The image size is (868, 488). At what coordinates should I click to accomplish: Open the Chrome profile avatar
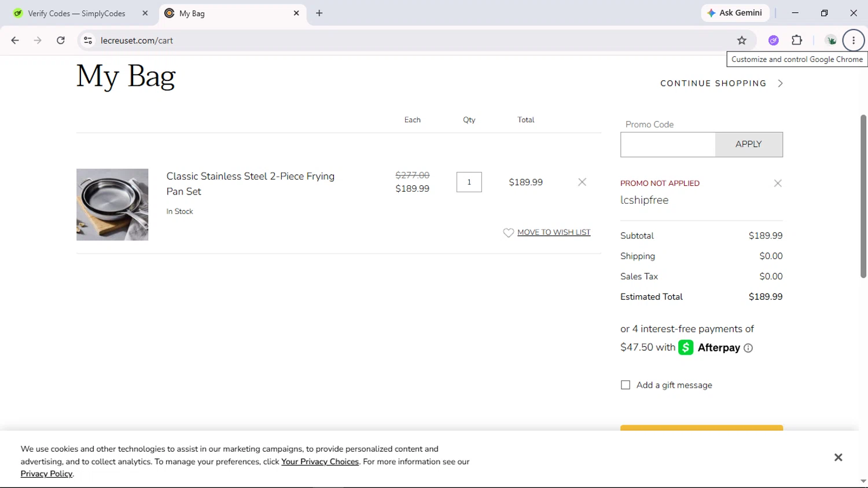tap(831, 41)
